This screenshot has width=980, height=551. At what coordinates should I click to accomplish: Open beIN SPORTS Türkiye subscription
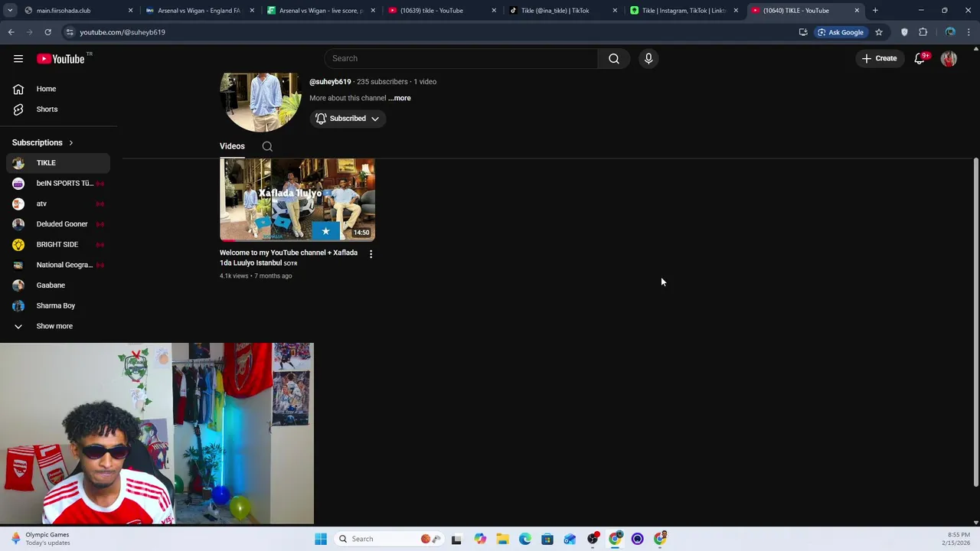pos(58,184)
